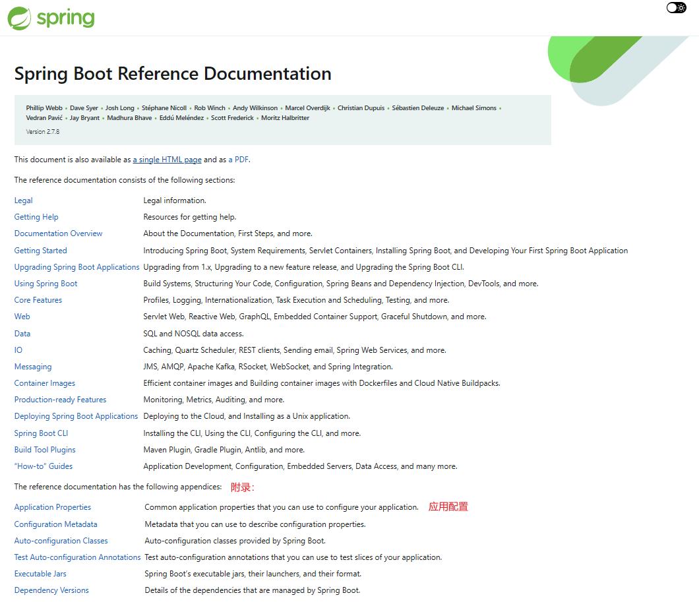Open the "How-to" Guides section
The height and width of the screenshot is (616, 699).
(44, 466)
